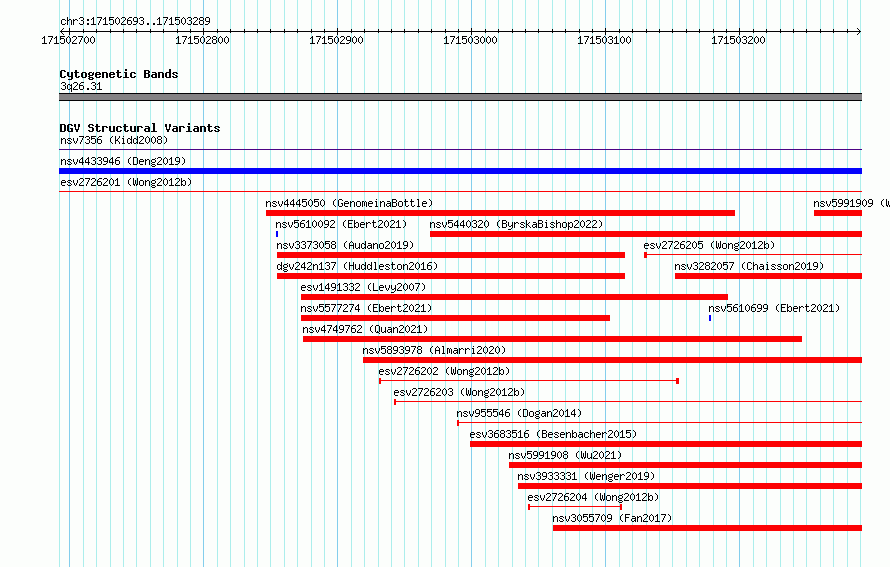Select the nsv3373058 red variant bar
The image size is (890, 567).
pyautogui.click(x=451, y=255)
